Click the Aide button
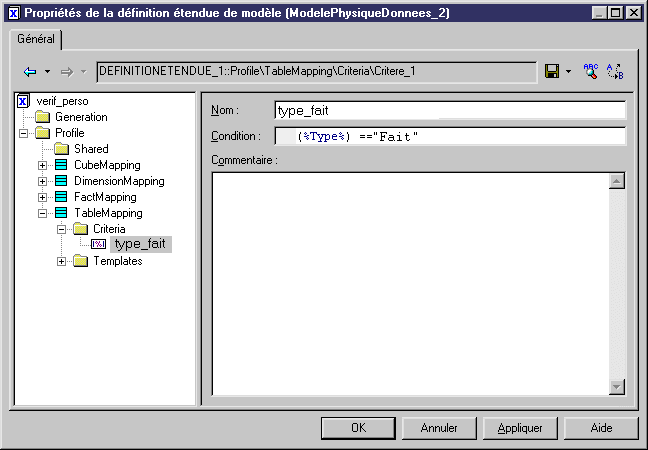The image size is (648, 450). click(601, 428)
